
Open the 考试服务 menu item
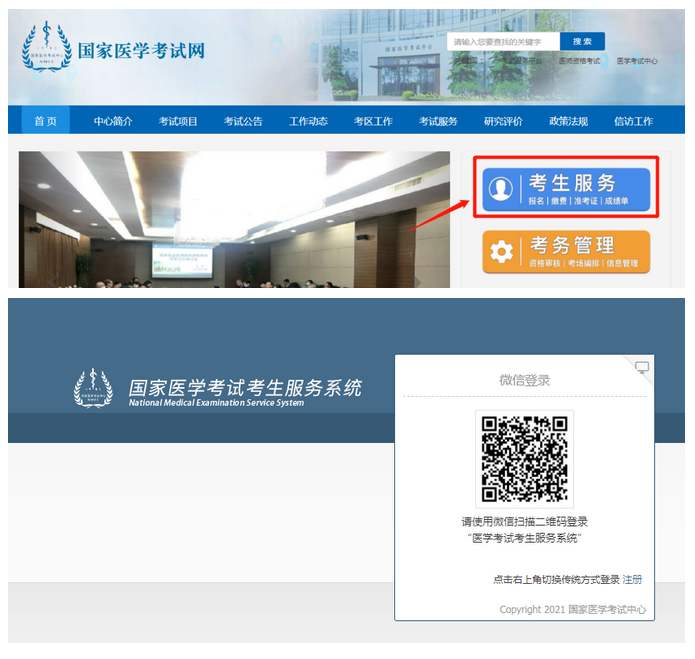pos(438,121)
